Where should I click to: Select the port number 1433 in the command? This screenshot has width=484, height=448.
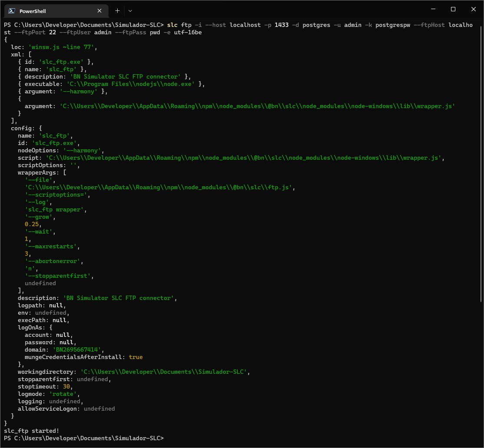pyautogui.click(x=281, y=25)
